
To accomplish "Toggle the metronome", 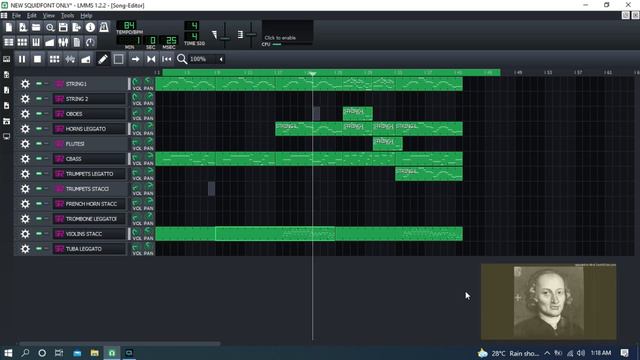I will [104, 27].
